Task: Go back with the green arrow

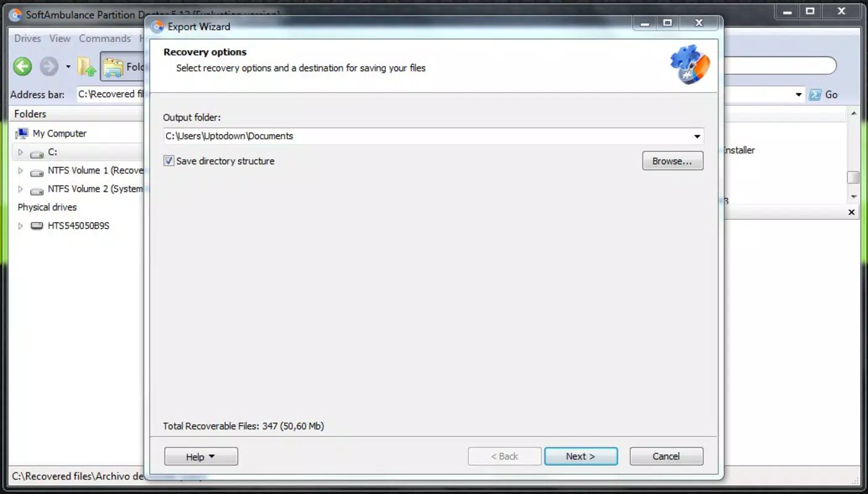Action: (x=23, y=66)
